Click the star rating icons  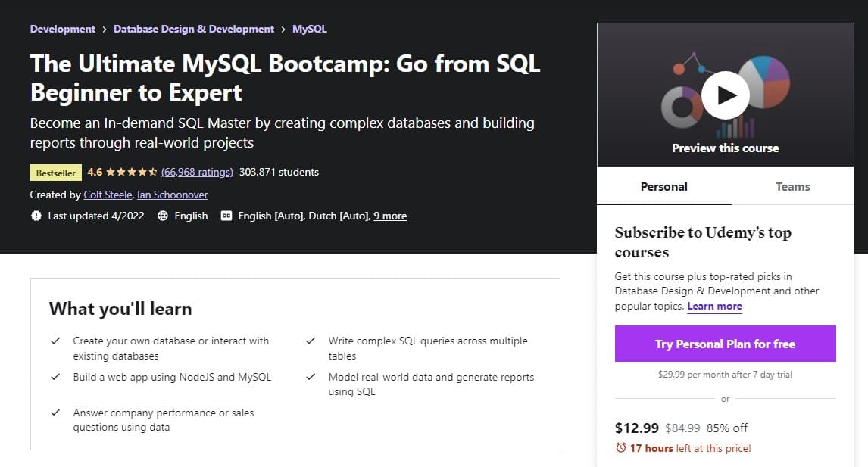coord(131,172)
